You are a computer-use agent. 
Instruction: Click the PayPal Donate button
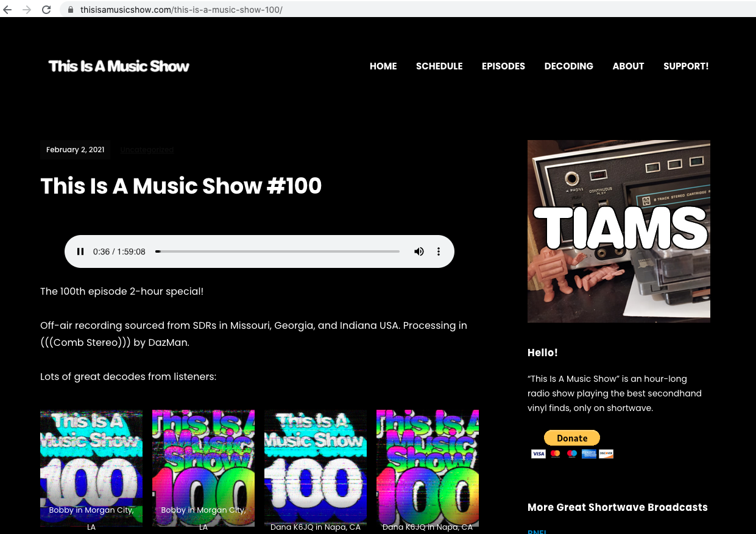coord(572,438)
